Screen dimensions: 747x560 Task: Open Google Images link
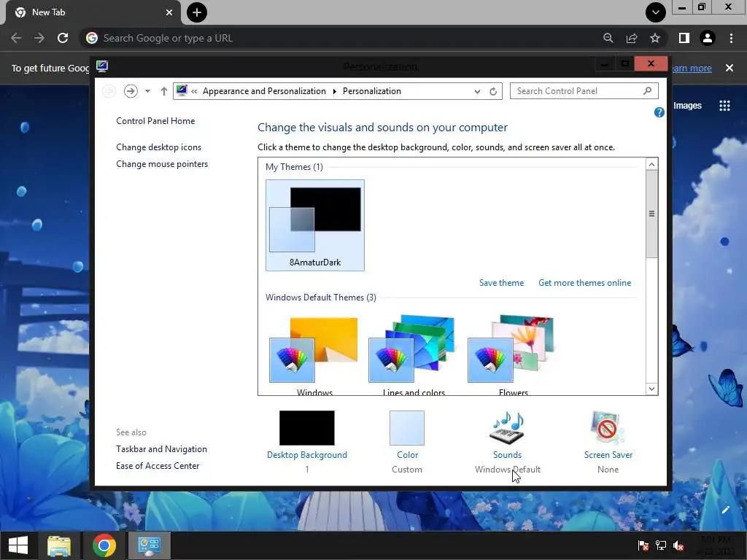click(687, 106)
